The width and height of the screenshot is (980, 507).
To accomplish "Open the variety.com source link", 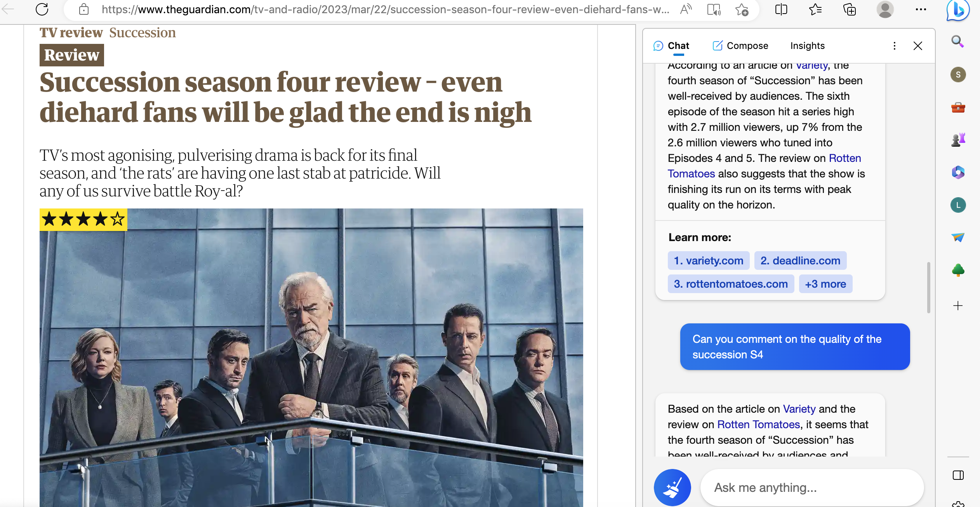I will (x=709, y=260).
